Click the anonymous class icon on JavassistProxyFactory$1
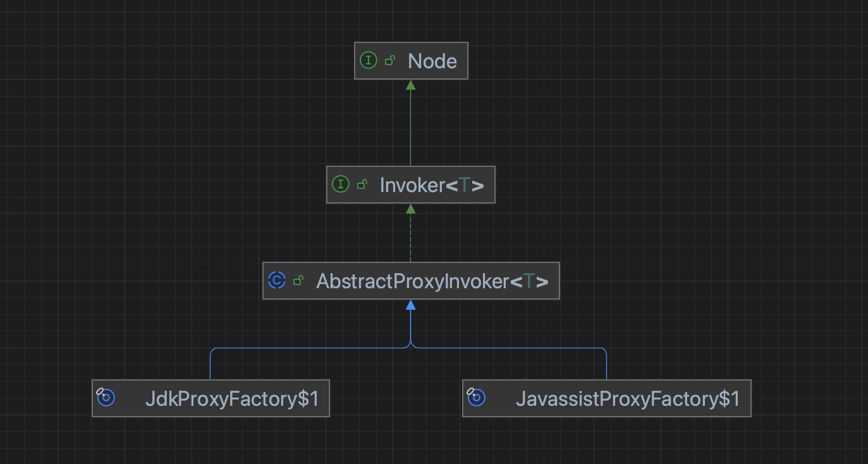This screenshot has width=868, height=464. pos(476,398)
